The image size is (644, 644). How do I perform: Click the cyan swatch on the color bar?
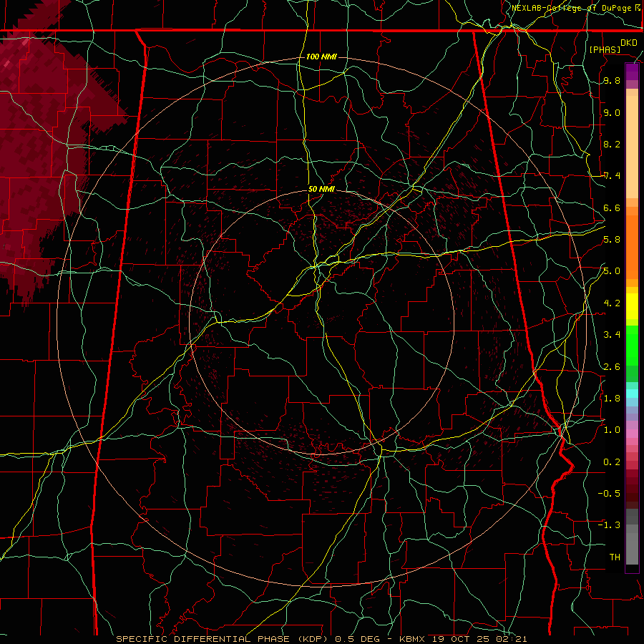[x=632, y=394]
